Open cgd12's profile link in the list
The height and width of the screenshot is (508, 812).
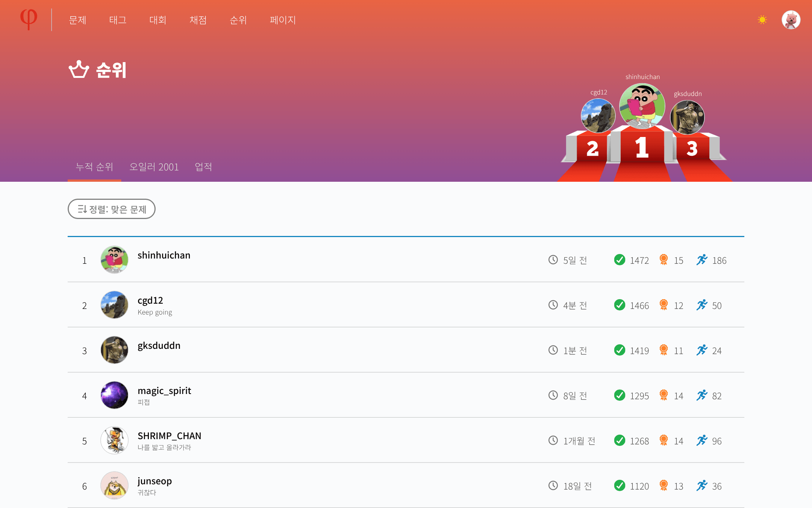tap(150, 300)
